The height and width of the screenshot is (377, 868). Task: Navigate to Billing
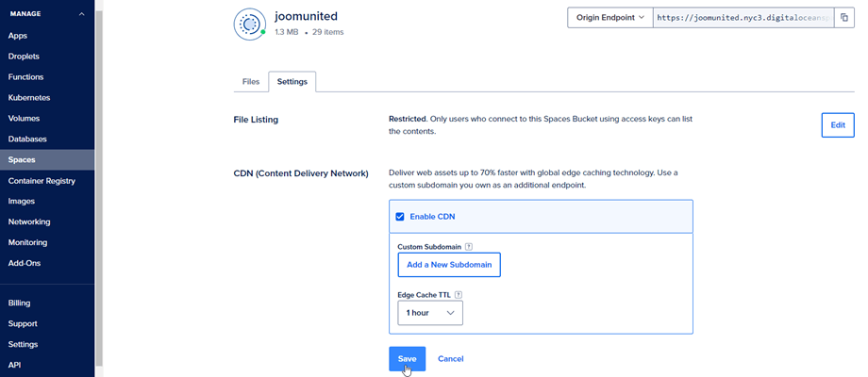(x=19, y=303)
